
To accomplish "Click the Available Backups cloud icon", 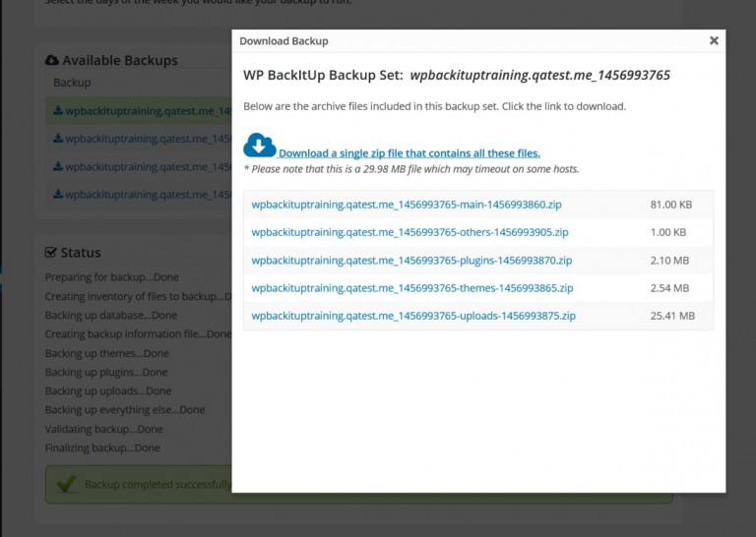I will point(51,60).
